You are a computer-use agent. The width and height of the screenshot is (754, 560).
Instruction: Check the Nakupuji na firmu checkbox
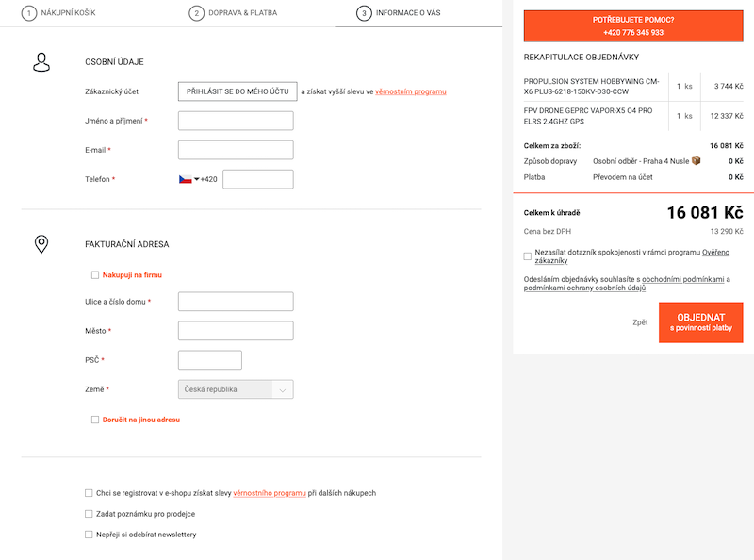pos(95,275)
